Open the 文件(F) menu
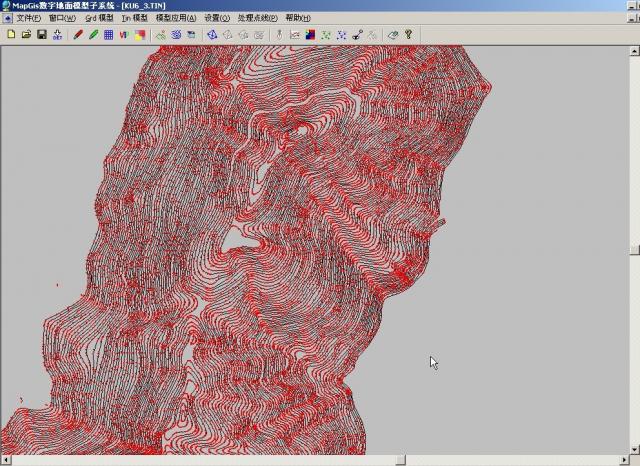640x466 pixels. click(x=29, y=18)
